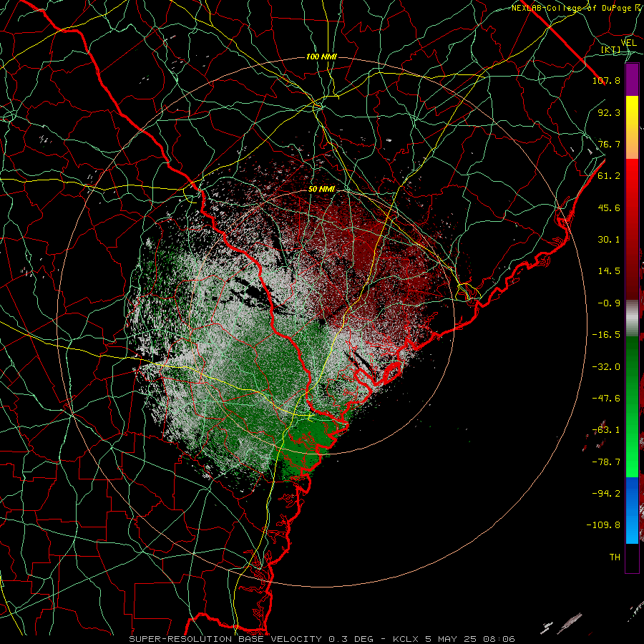Viewport: 644px width, 644px height.
Task: Pick the purple segment of velocity color bar
Action: point(632,79)
